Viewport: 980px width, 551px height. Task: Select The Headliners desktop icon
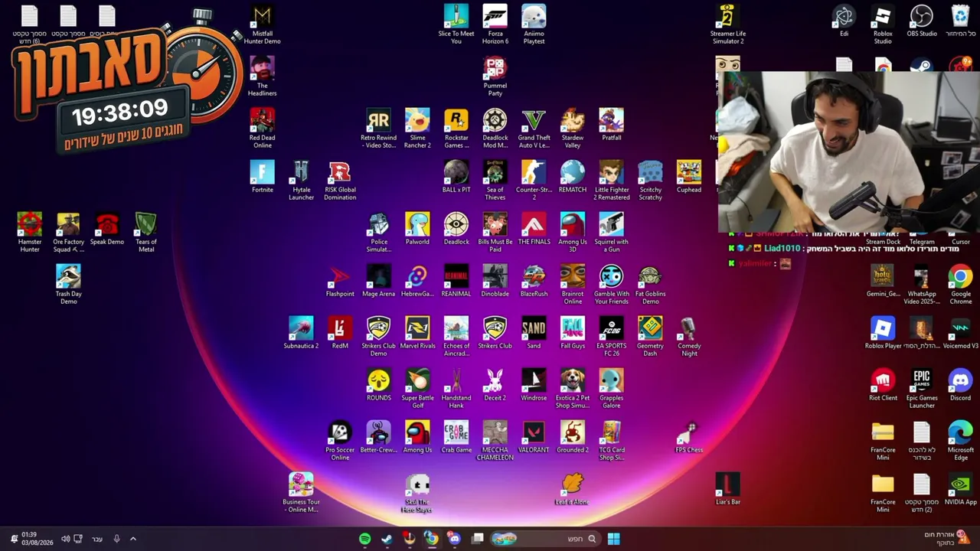[x=262, y=77]
